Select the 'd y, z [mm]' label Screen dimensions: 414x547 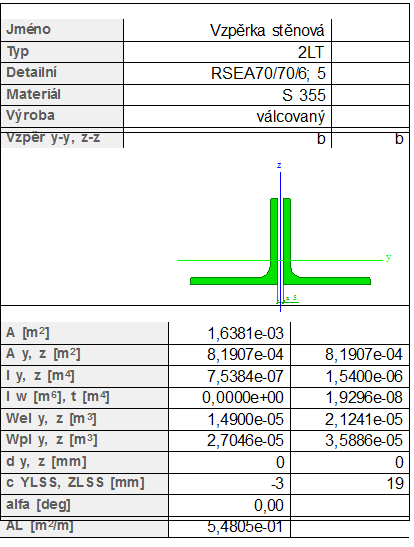tap(46, 462)
